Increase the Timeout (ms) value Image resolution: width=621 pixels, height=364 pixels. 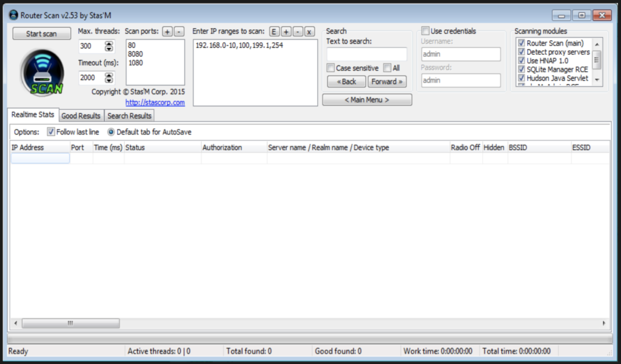tap(109, 75)
